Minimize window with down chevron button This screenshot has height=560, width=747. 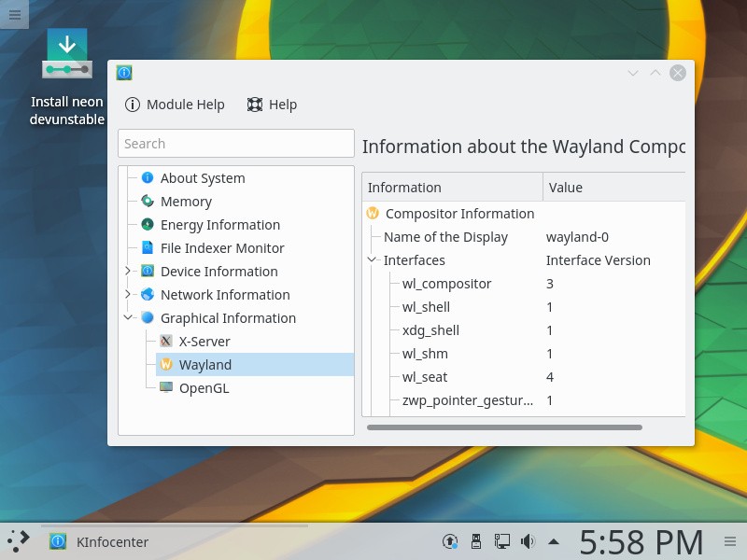[633, 73]
